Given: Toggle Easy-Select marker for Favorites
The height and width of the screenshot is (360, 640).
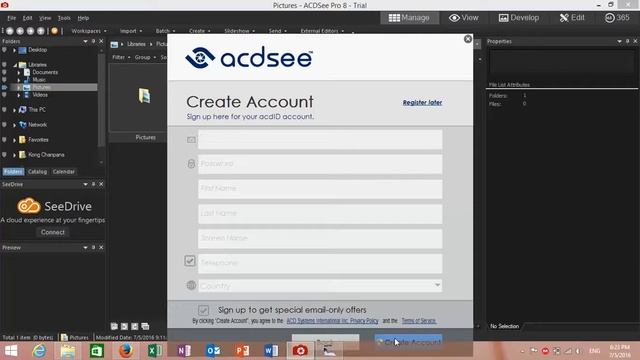Looking at the screenshot, I should 4,140.
